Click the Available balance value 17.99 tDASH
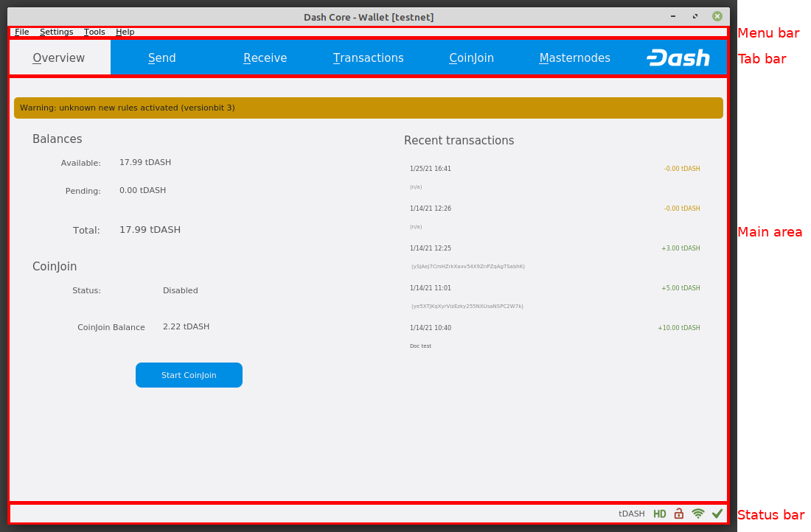 (x=145, y=162)
